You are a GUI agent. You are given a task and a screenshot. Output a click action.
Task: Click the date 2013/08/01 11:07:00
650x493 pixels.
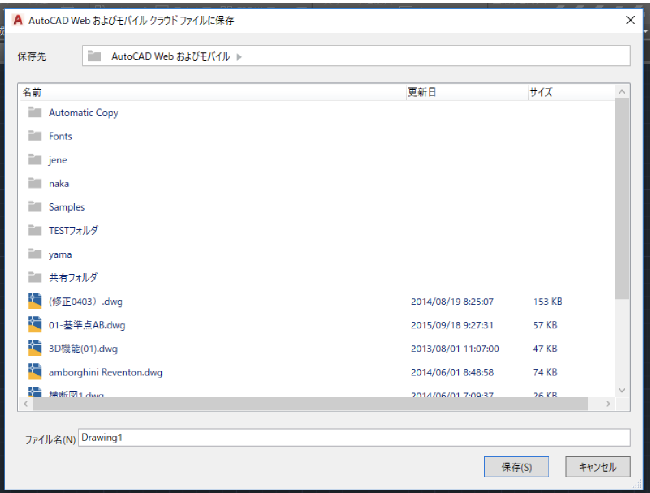[x=455, y=349]
